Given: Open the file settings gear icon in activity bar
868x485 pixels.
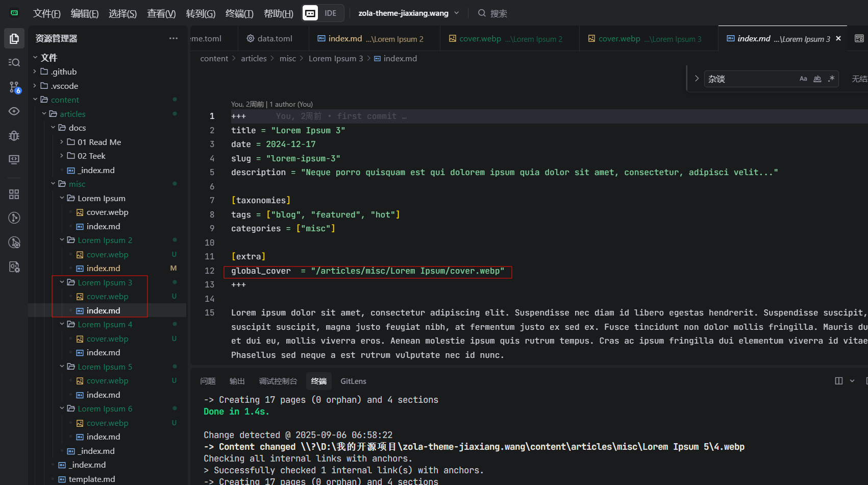Looking at the screenshot, I should point(14,266).
